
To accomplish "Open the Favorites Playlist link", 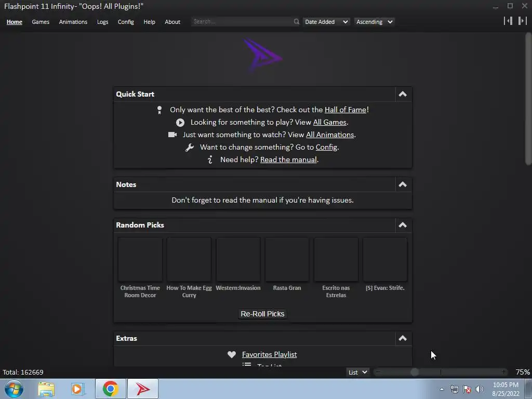I will (270, 354).
